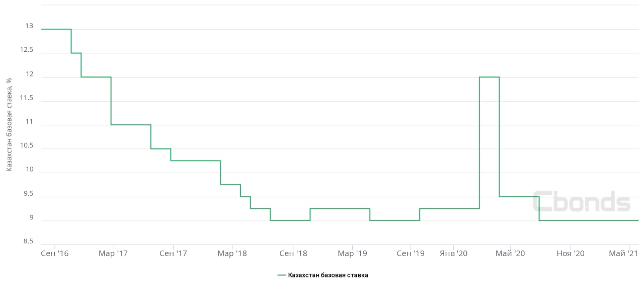This screenshot has height=291, width=644.
Task: Click the Сен '16 x-axis label
Action: tap(54, 254)
